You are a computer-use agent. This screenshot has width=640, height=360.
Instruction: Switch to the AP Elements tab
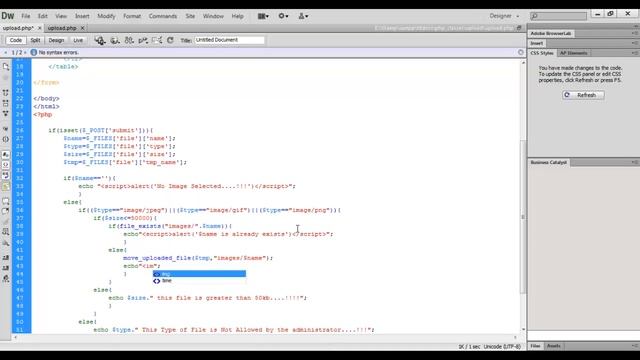tap(573, 53)
